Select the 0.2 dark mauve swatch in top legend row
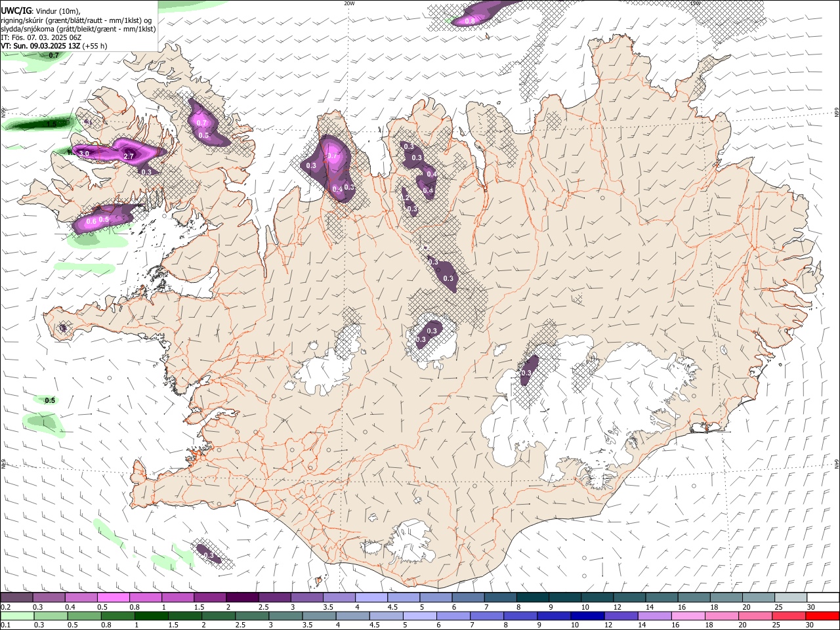This screenshot has width=840, height=630. [16, 598]
